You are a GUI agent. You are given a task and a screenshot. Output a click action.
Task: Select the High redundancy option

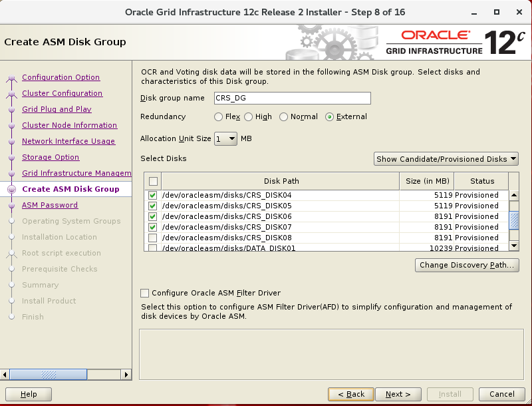tap(248, 116)
